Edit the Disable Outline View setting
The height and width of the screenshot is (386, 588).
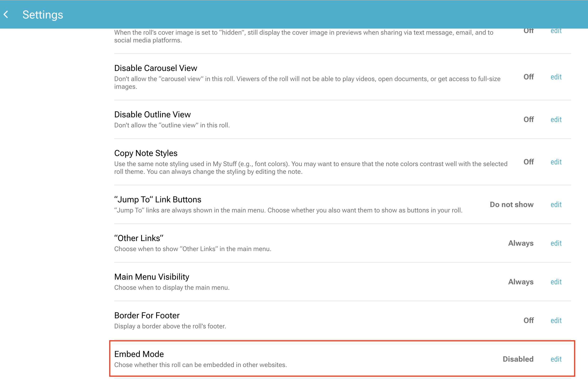coord(556,119)
